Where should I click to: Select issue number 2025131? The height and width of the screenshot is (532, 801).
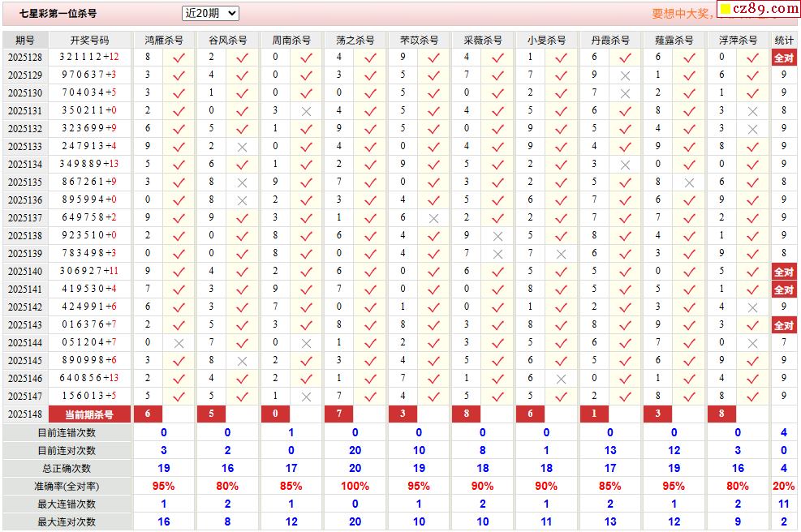coord(25,111)
